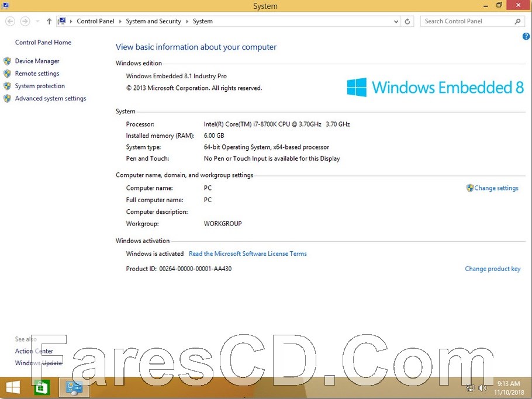Select System breadcrumb item
Image resolution: width=532 pixels, height=399 pixels.
[202, 22]
